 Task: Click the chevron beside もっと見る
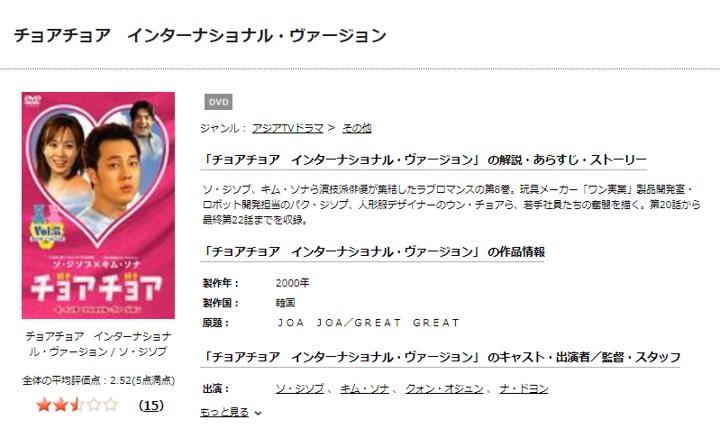point(258,413)
